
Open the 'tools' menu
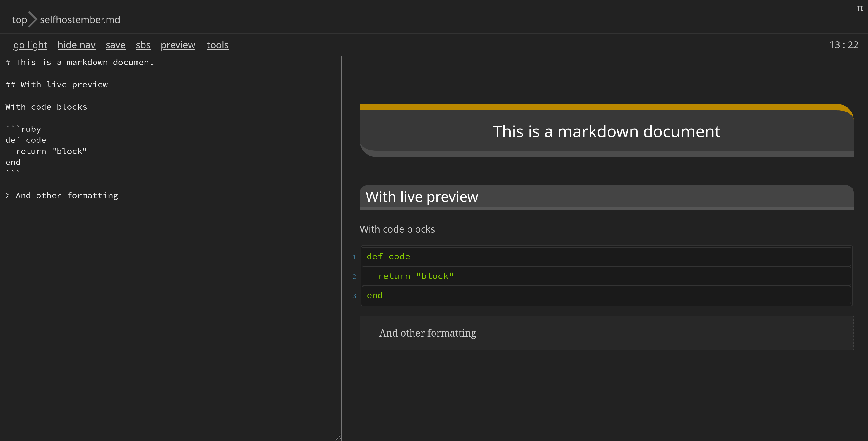218,45
